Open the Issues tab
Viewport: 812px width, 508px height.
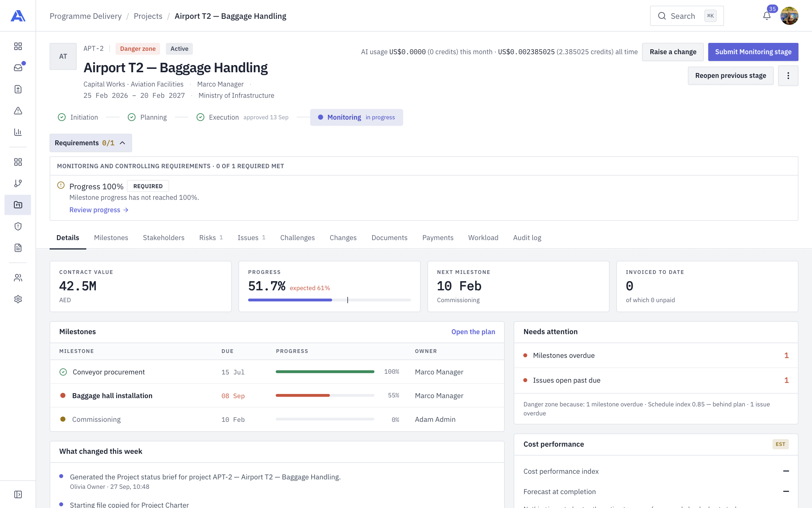[251, 238]
